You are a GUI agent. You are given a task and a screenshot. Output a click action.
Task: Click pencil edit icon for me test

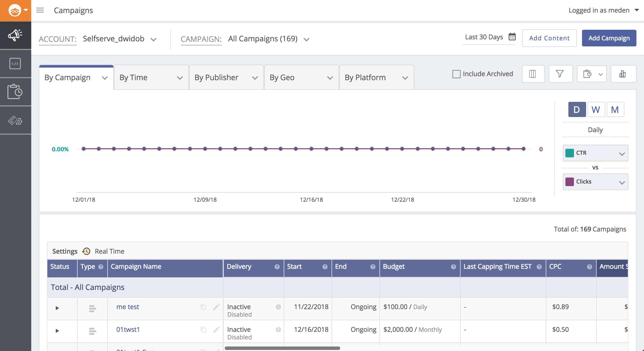click(216, 307)
